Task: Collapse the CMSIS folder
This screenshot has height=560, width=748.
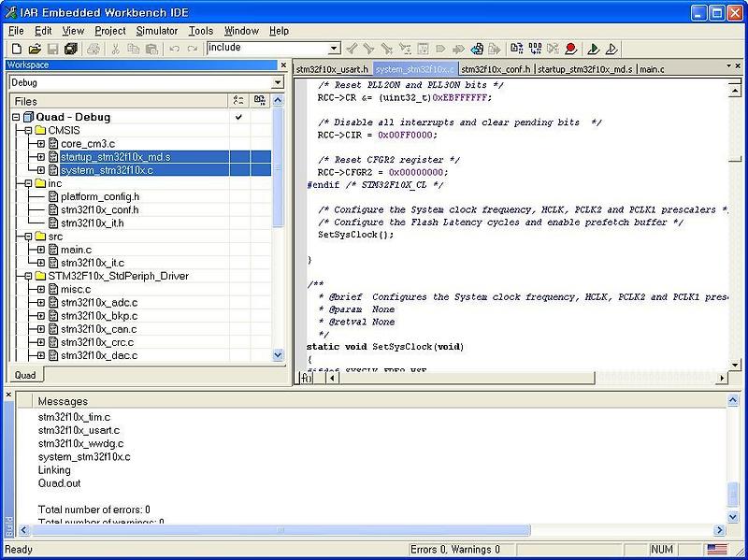Action: click(28, 130)
